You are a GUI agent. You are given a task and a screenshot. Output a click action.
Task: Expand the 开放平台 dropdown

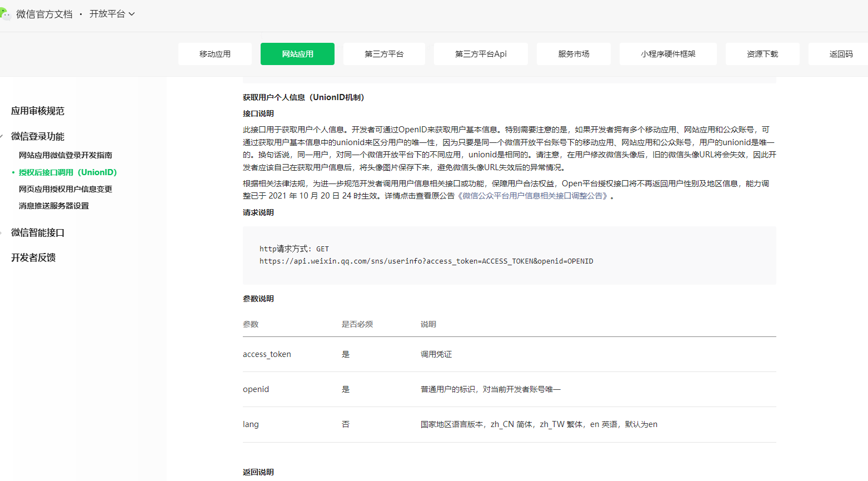(112, 14)
